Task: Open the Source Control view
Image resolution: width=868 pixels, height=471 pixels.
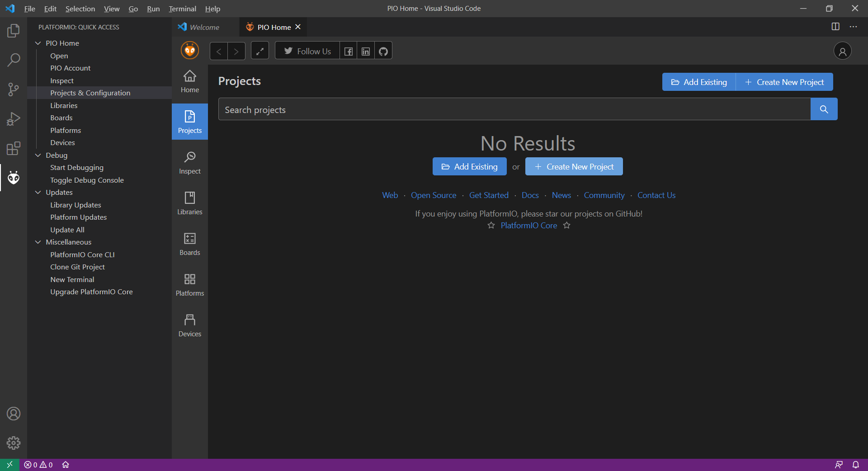Action: coord(14,89)
